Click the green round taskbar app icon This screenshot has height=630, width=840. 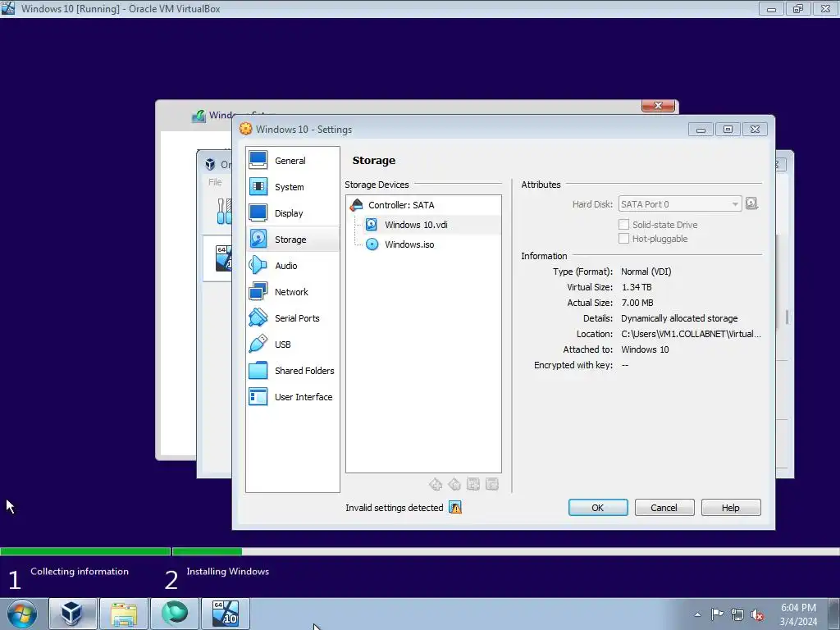tap(175, 614)
